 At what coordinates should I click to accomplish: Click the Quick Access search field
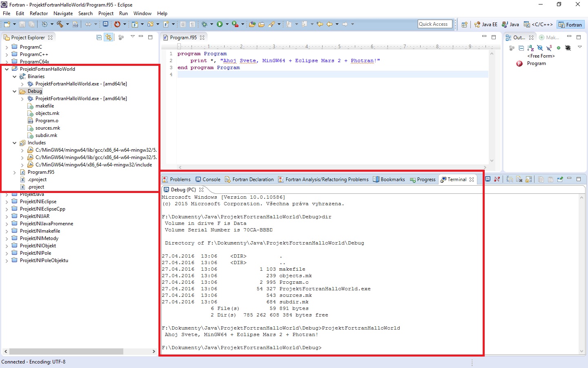pyautogui.click(x=435, y=24)
